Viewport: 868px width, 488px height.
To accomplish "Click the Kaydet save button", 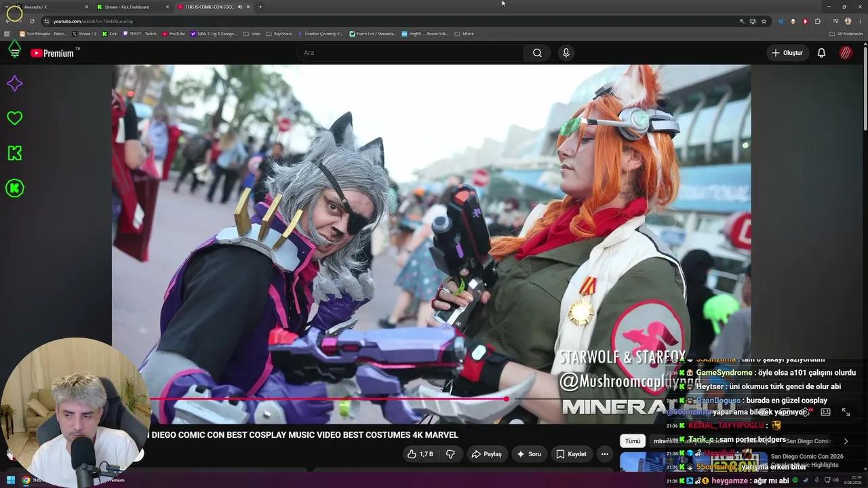I will coord(571,454).
